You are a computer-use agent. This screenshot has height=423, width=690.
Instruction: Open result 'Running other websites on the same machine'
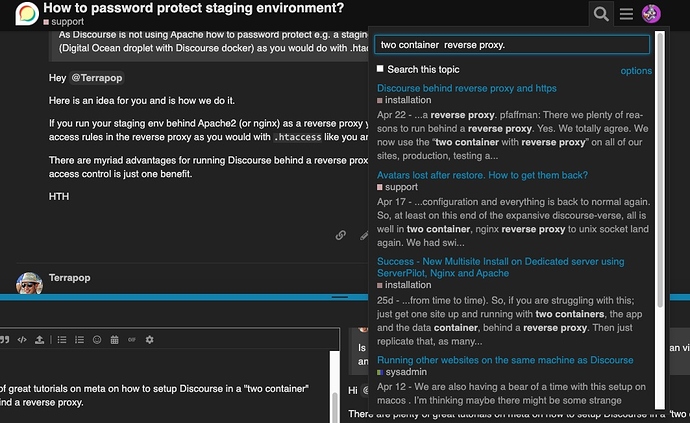point(505,360)
